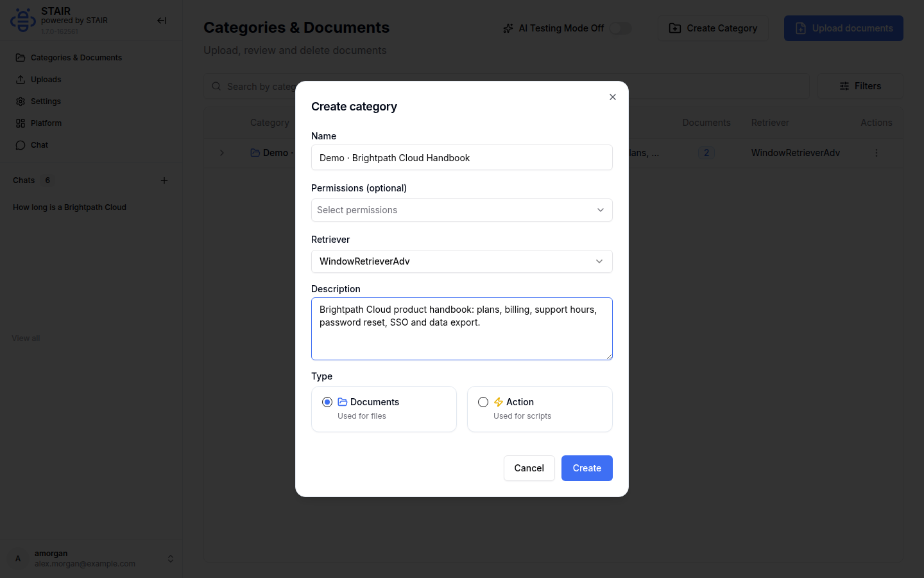This screenshot has height=578, width=924.
Task: Click the Upload documents button
Action: coord(844,28)
